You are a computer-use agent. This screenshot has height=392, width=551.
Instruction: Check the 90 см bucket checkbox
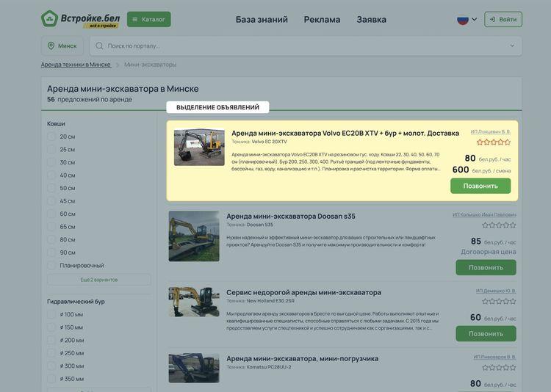pos(51,253)
